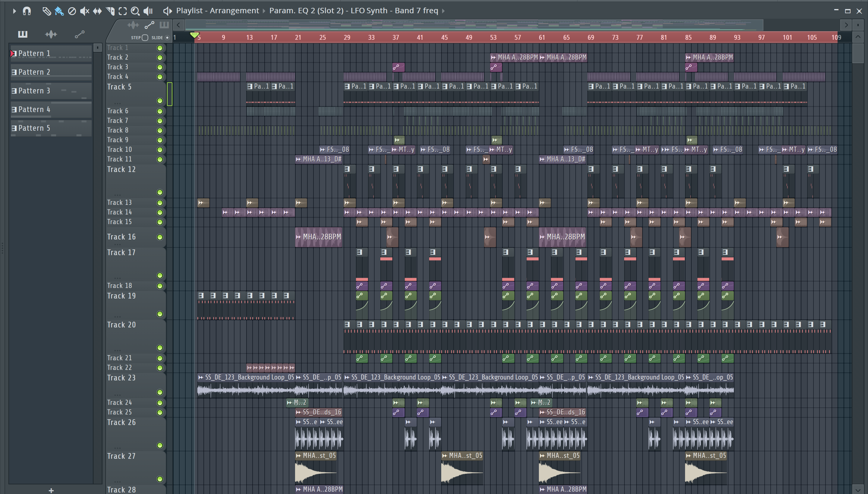This screenshot has height=494, width=868.
Task: Select Pattern 2 in the picker
Action: (x=51, y=72)
